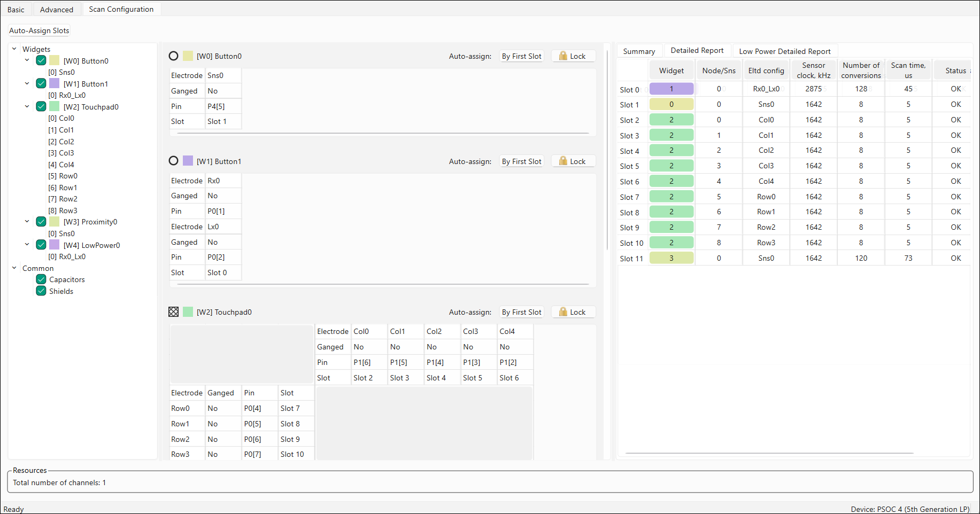
Task: Click the padlock icon on Button1 Lock button
Action: (563, 161)
